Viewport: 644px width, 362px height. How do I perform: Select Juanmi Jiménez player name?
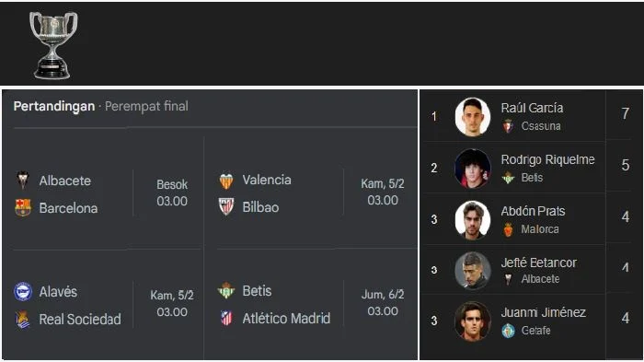pyautogui.click(x=543, y=312)
